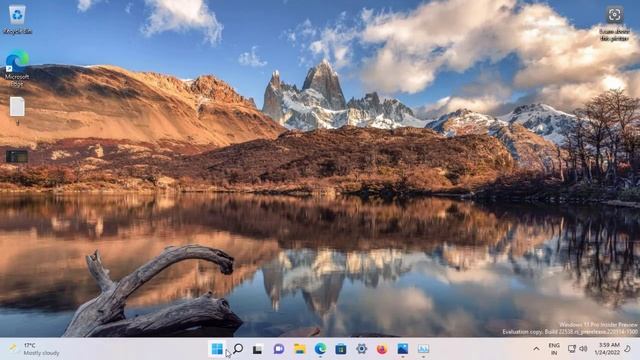The image size is (640, 360).
Task: Select the blank document file on desktop
Action: click(x=17, y=110)
